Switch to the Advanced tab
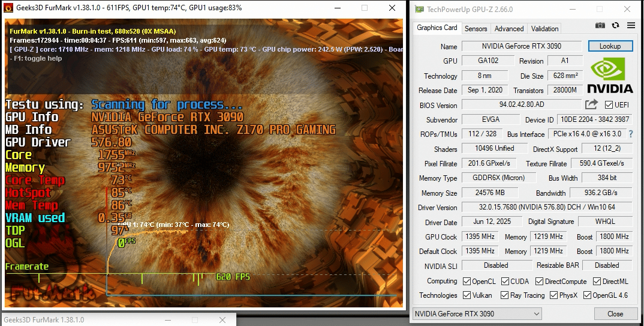Screen dimensions: 644x326 509,28
